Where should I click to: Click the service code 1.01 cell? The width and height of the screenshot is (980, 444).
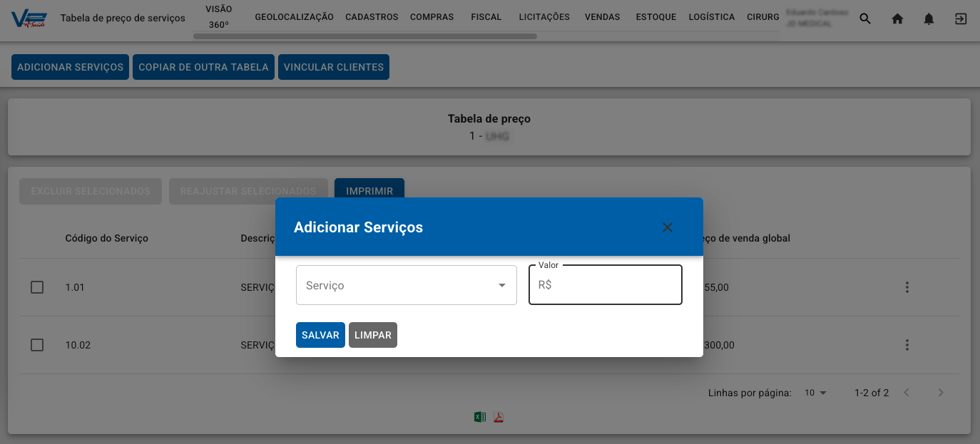coord(75,287)
